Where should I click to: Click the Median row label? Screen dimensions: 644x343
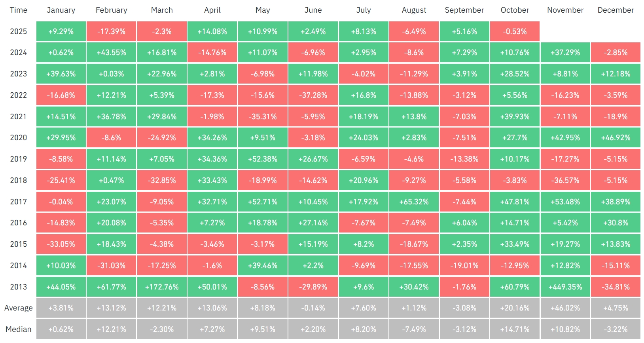coord(19,329)
